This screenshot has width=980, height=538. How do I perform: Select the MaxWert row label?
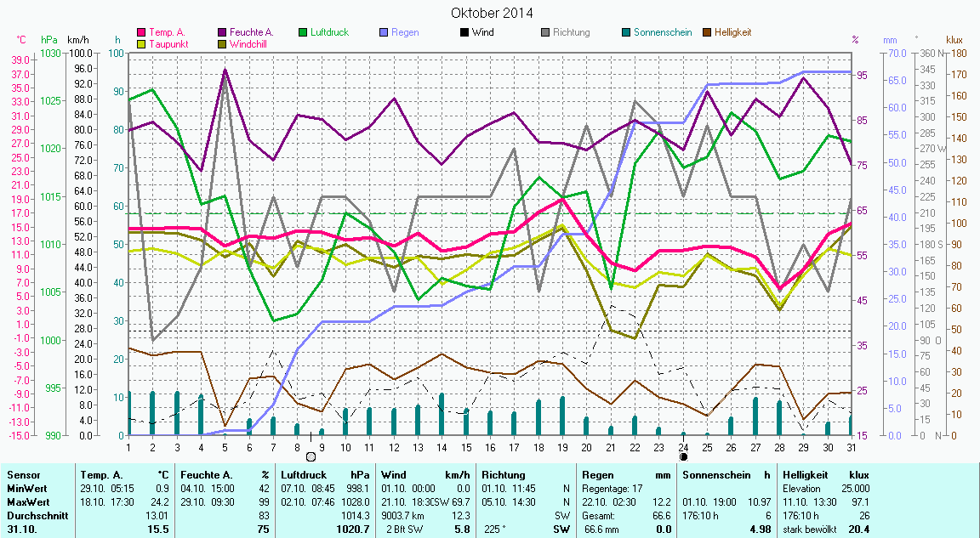tap(26, 502)
